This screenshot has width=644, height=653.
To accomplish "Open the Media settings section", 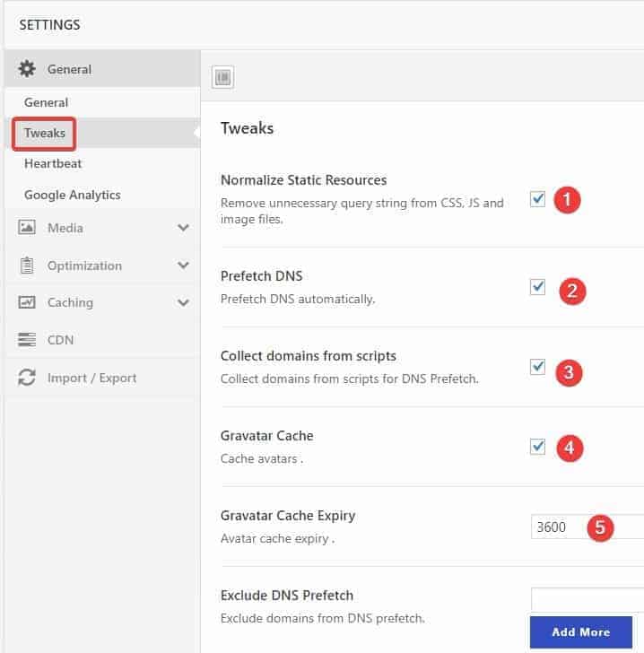I will point(102,228).
